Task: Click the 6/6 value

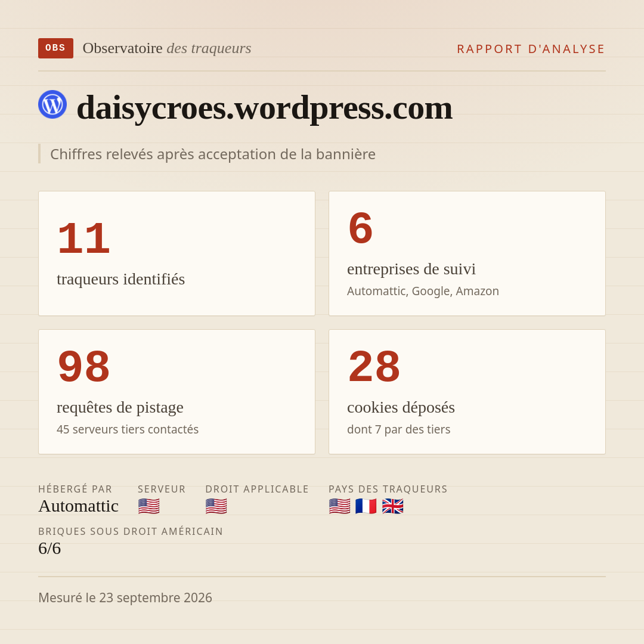Action: pos(49,549)
